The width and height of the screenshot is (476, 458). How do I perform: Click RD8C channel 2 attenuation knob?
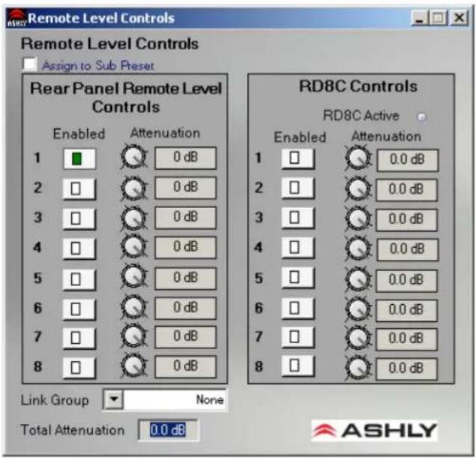click(x=358, y=188)
